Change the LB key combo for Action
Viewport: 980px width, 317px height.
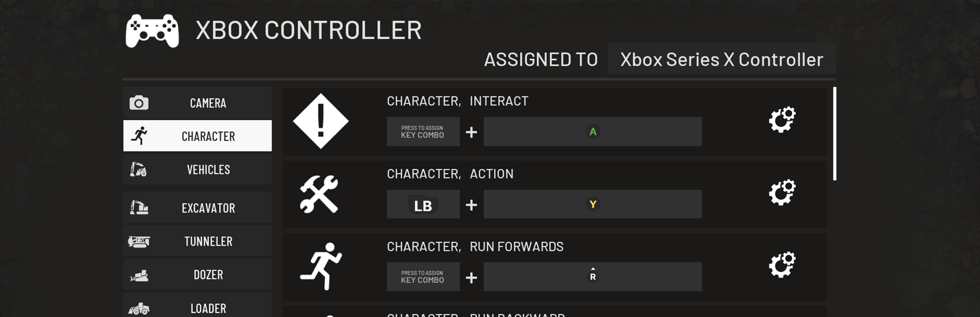pos(423,205)
